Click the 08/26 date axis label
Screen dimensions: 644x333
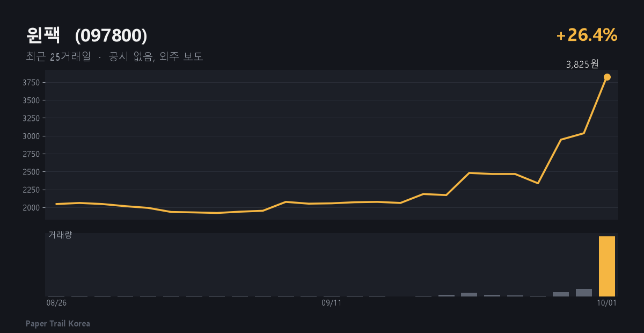coord(56,303)
